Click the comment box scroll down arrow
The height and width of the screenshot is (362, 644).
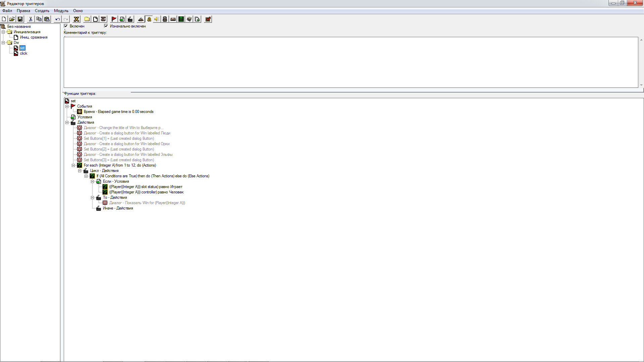click(x=641, y=85)
